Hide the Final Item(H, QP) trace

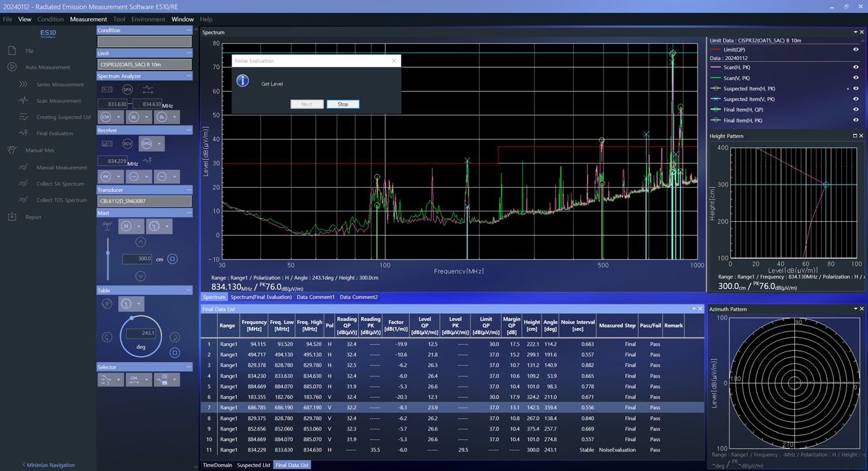(856, 110)
